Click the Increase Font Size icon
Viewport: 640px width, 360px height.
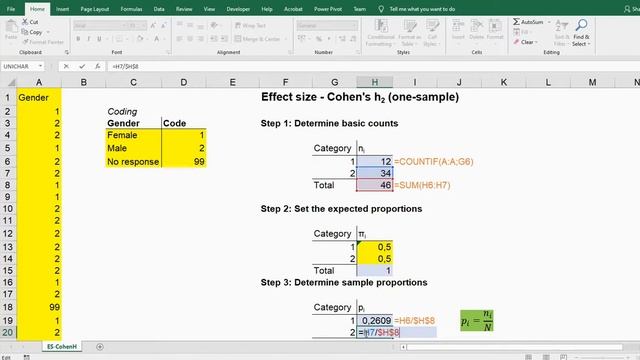[x=153, y=25]
